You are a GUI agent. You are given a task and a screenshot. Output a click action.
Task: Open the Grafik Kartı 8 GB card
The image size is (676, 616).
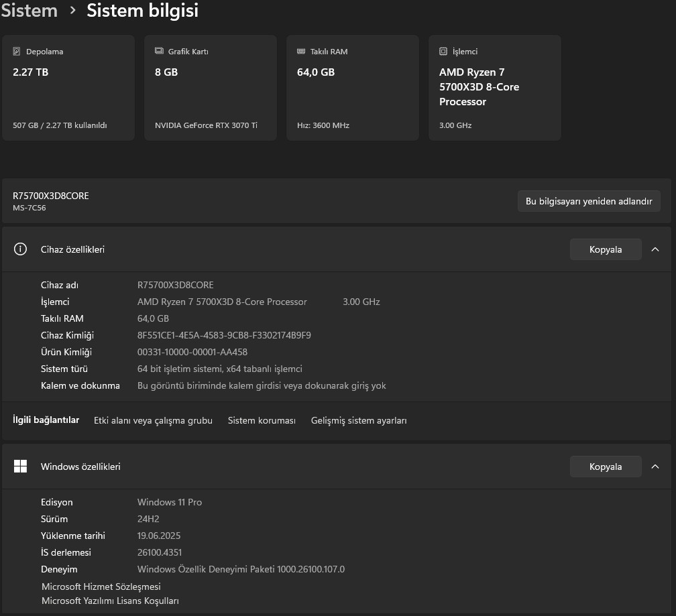click(211, 88)
